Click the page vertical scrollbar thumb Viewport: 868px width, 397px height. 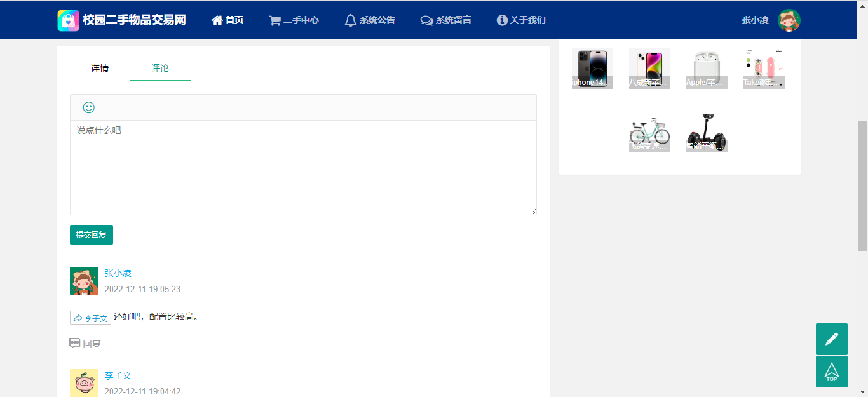(x=862, y=185)
